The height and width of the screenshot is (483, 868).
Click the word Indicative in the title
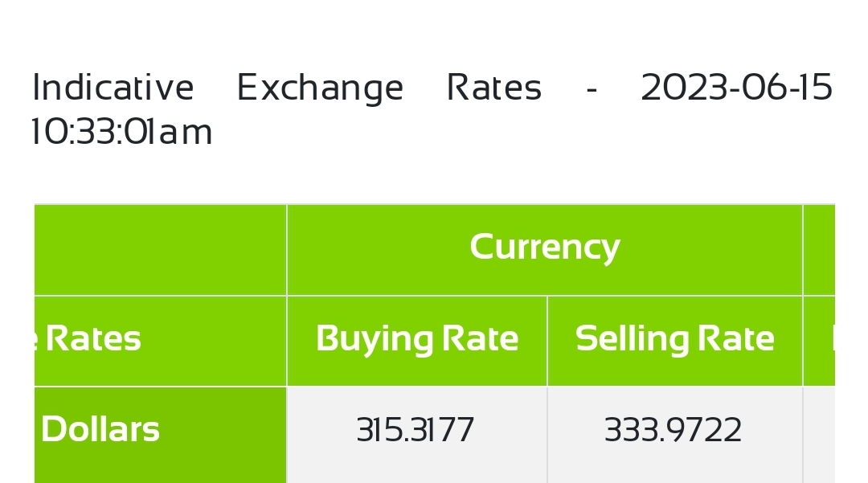click(113, 88)
